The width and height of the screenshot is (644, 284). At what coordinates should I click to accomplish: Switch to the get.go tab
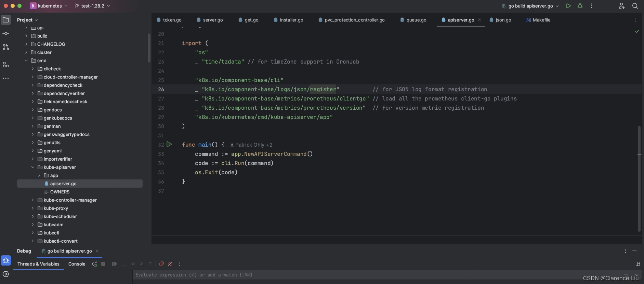[248, 20]
